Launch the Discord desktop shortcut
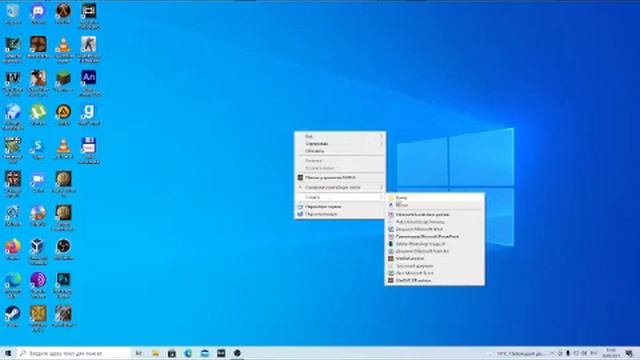 tap(38, 12)
